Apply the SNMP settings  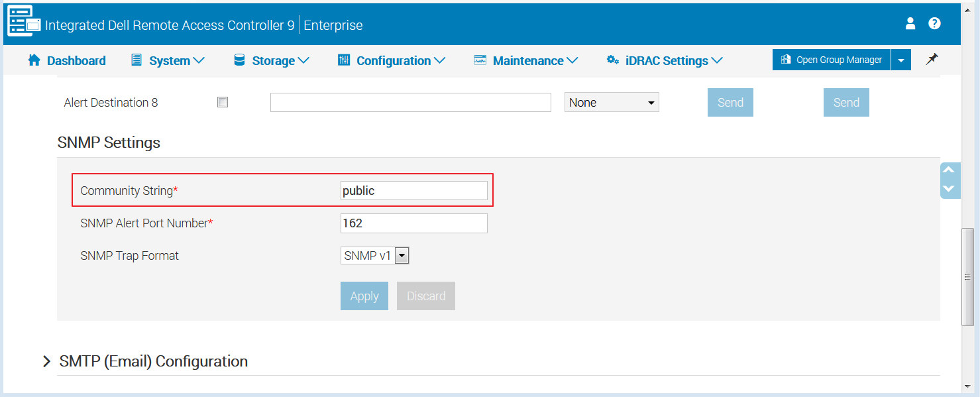tap(364, 296)
